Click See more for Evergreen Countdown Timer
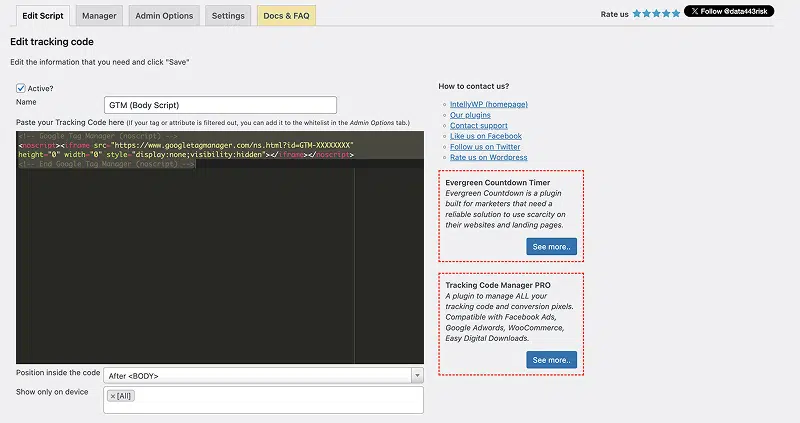 (x=552, y=246)
